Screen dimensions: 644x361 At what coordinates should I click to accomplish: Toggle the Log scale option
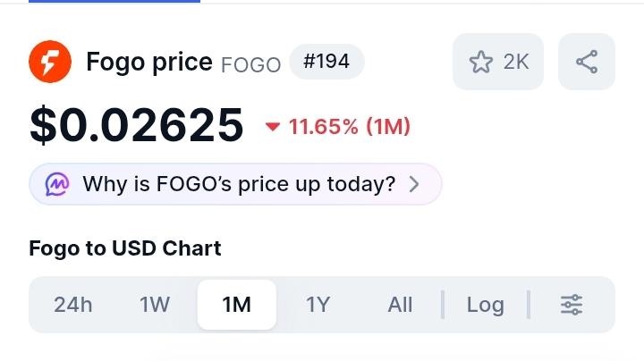486,305
